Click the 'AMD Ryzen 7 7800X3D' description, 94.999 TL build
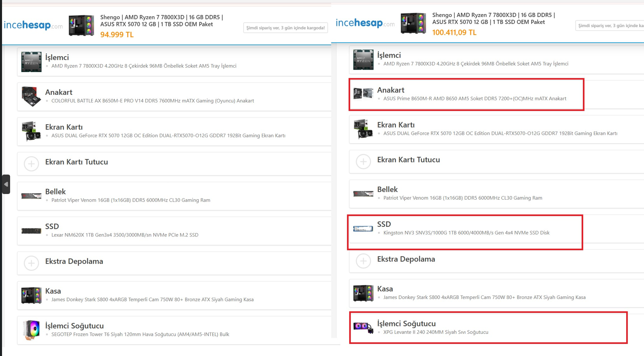 tap(144, 66)
